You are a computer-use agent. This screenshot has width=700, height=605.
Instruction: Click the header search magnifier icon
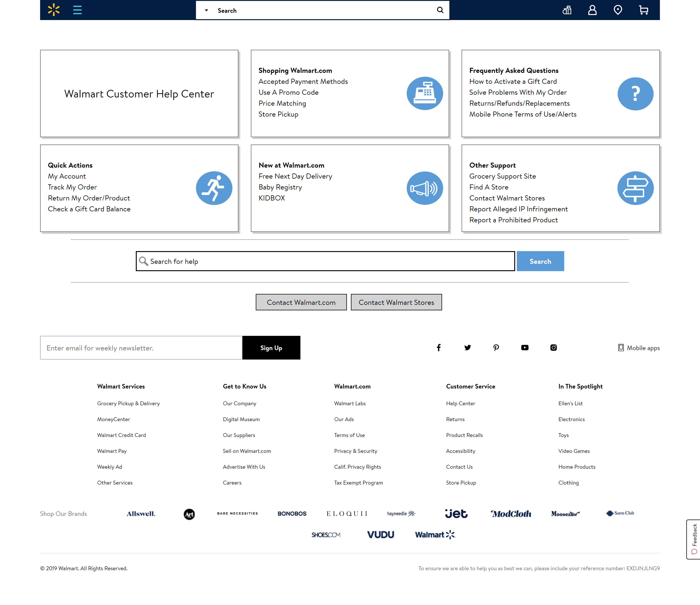[440, 10]
